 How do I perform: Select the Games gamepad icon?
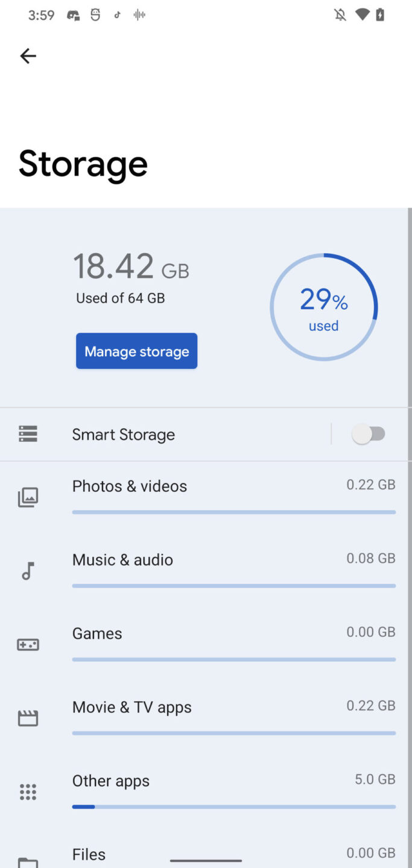coord(28,644)
